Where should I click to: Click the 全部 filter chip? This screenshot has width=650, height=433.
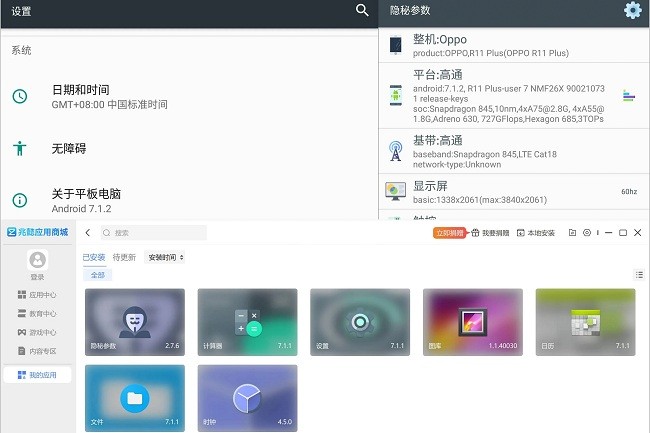pos(97,275)
